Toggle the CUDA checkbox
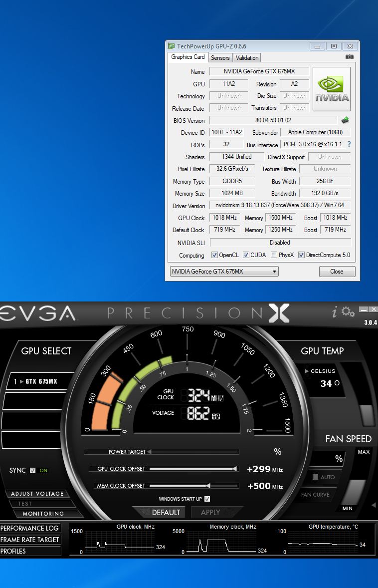This screenshot has height=588, width=378. 246,255
